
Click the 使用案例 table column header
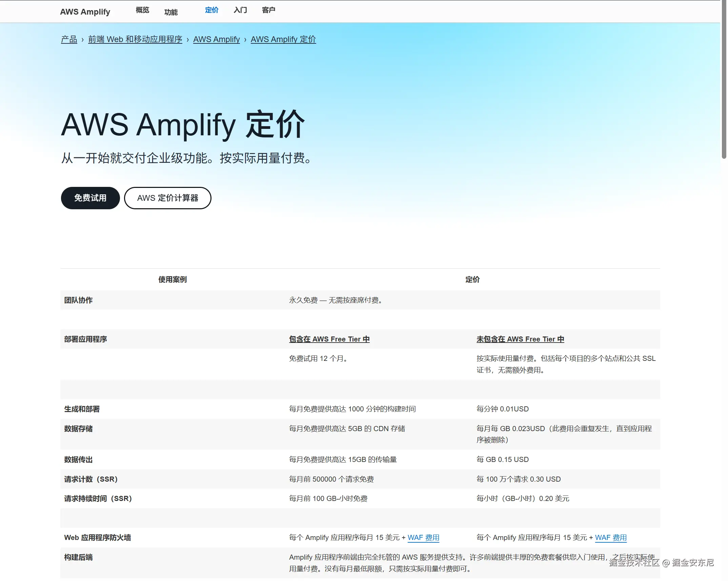[x=173, y=279]
